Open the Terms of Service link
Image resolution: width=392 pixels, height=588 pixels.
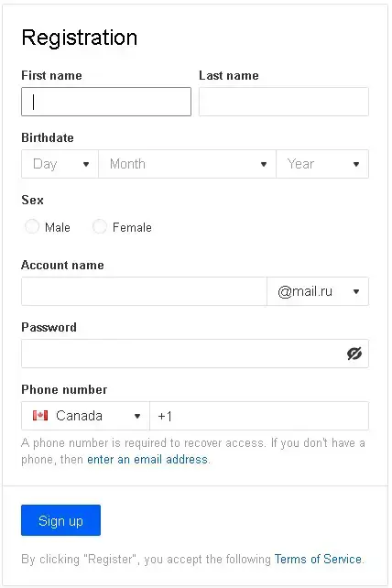tap(318, 559)
